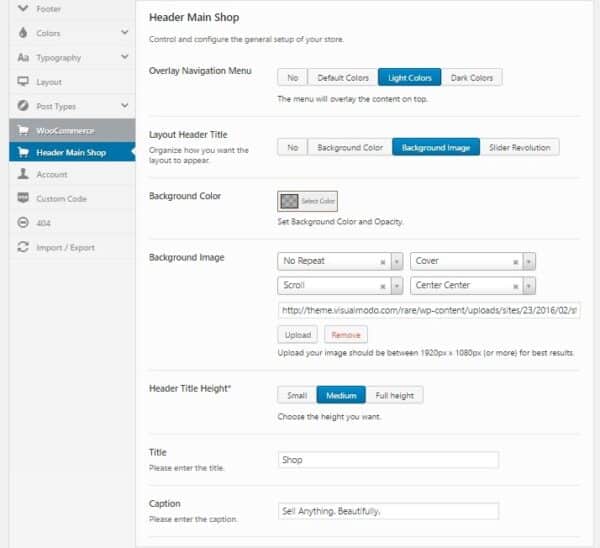Screen dimensions: 600x548
Task: Click the Upload button
Action: [x=297, y=335]
